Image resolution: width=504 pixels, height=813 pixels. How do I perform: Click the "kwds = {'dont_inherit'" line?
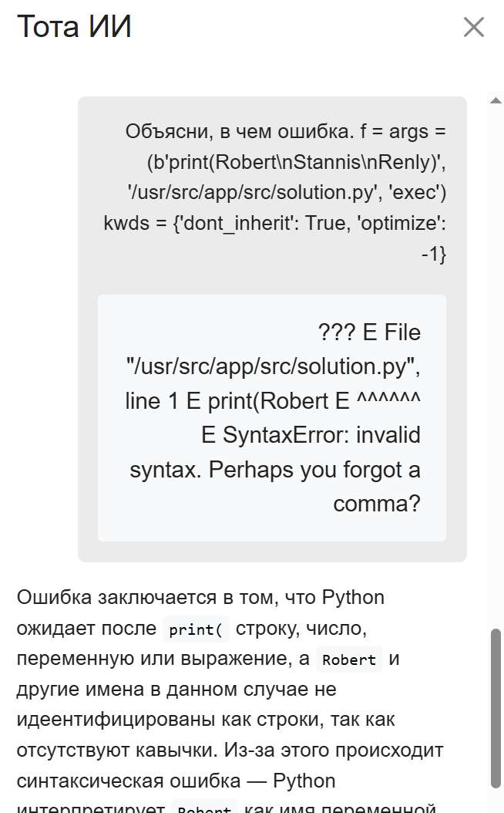pyautogui.click(x=274, y=223)
